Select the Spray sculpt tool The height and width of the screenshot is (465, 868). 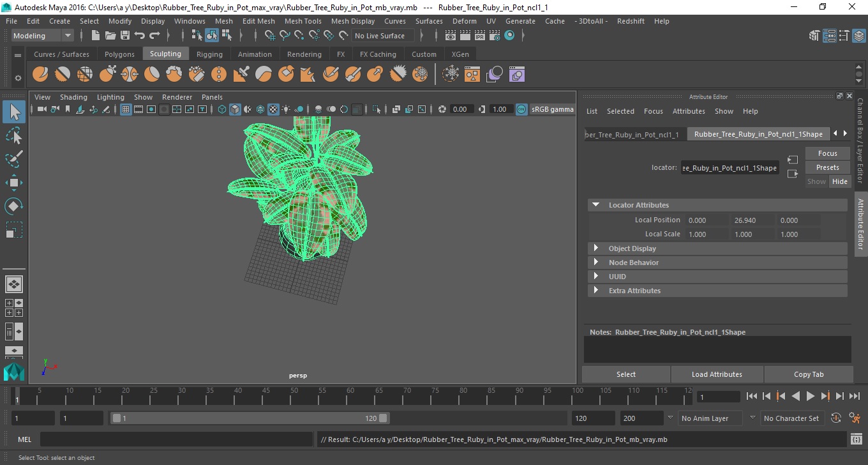(x=197, y=74)
